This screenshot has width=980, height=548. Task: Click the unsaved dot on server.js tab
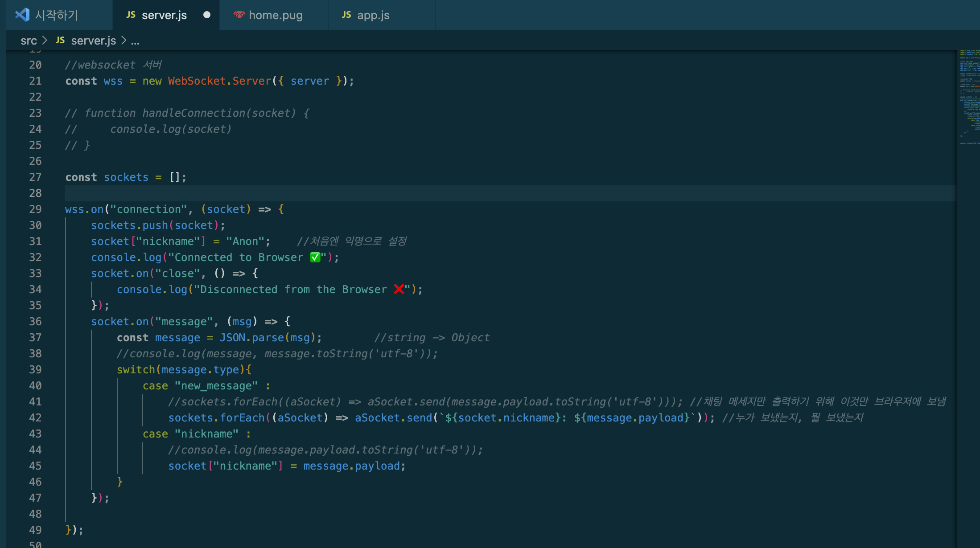point(207,15)
